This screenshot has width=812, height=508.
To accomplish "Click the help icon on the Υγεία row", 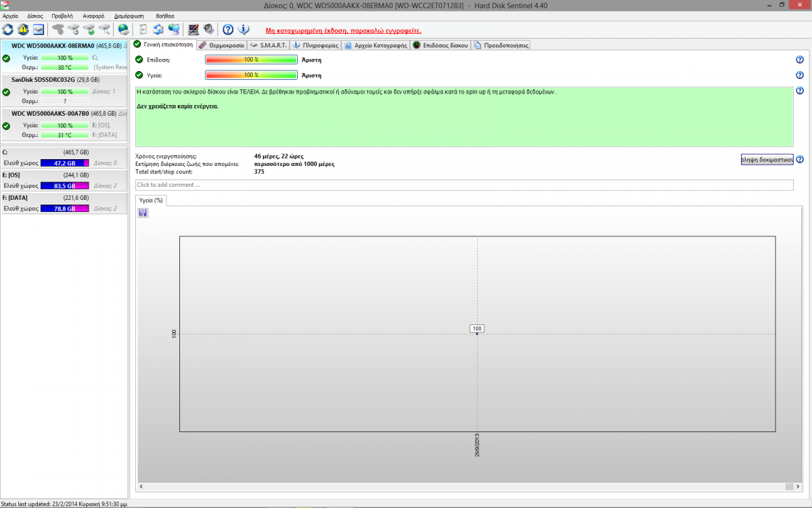I will (800, 75).
